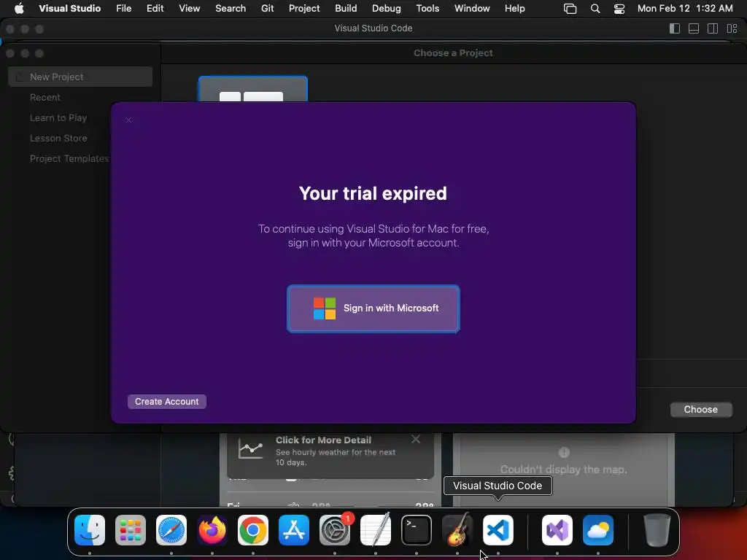The image size is (747, 560).
Task: Click map error info icon in Weather
Action: (564, 452)
